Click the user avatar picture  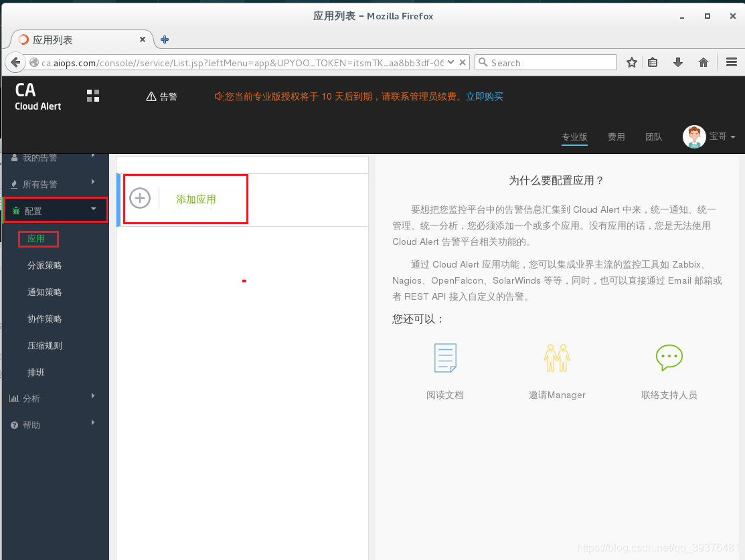[694, 136]
